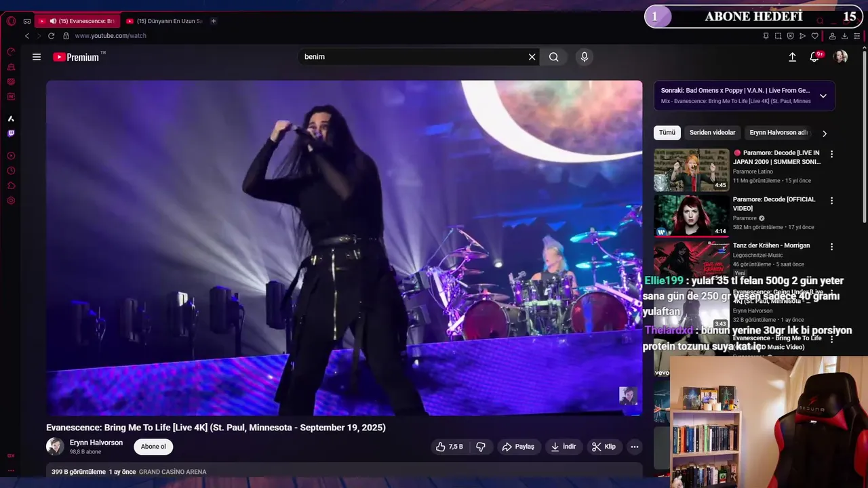
Task: Click the Erynn Halvorson channel avatar
Action: tap(55, 447)
